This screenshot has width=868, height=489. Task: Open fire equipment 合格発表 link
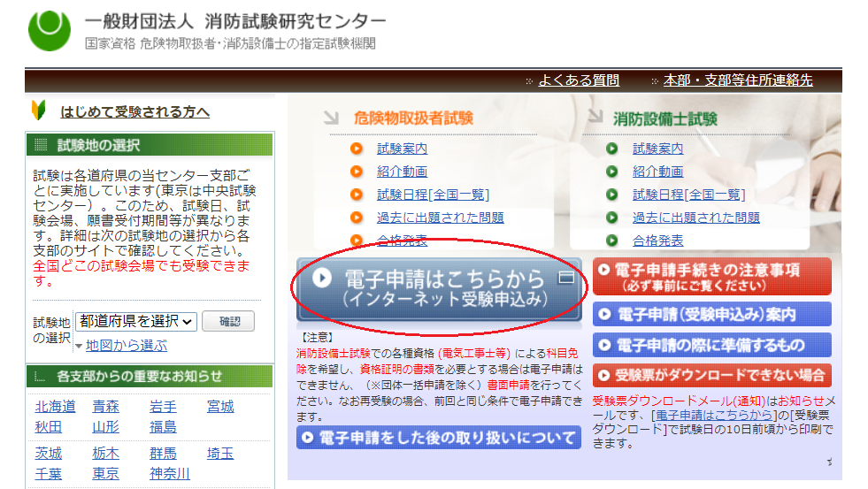(x=657, y=241)
